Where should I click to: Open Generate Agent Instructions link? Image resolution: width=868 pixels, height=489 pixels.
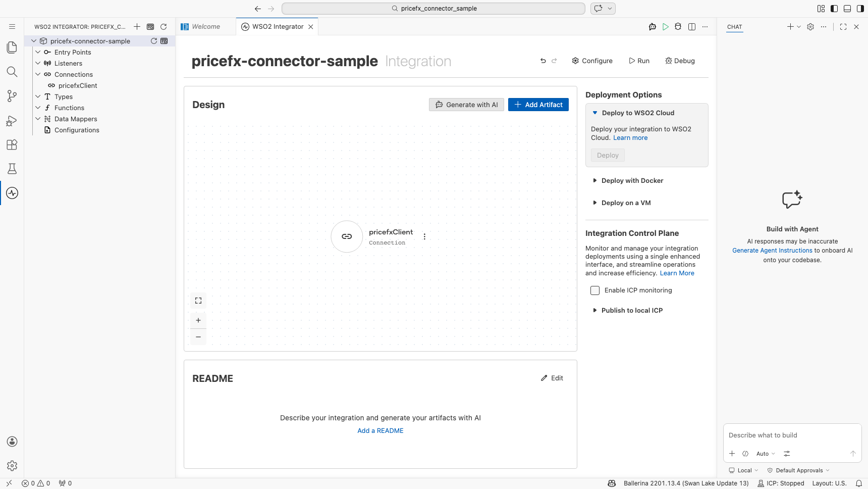point(772,251)
